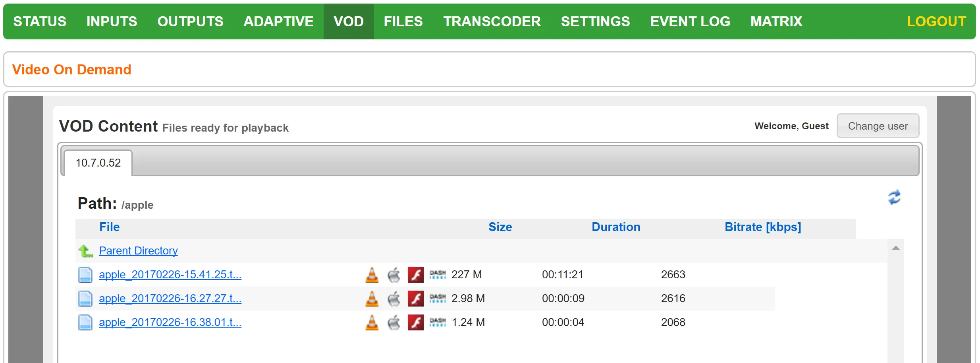Image resolution: width=980 pixels, height=363 pixels.
Task: Open DASH stream for 15.41.25 file
Action: click(x=438, y=275)
